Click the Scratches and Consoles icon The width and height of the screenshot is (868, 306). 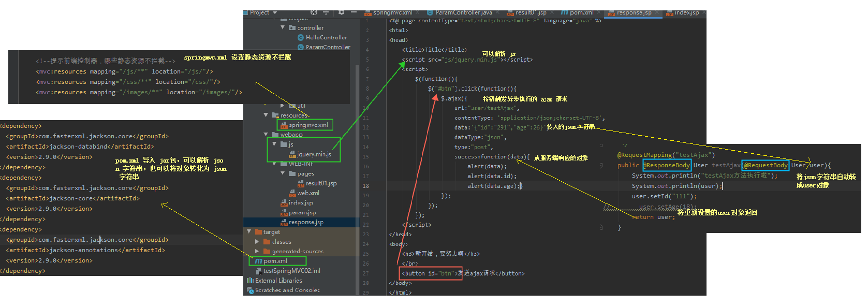click(x=250, y=290)
